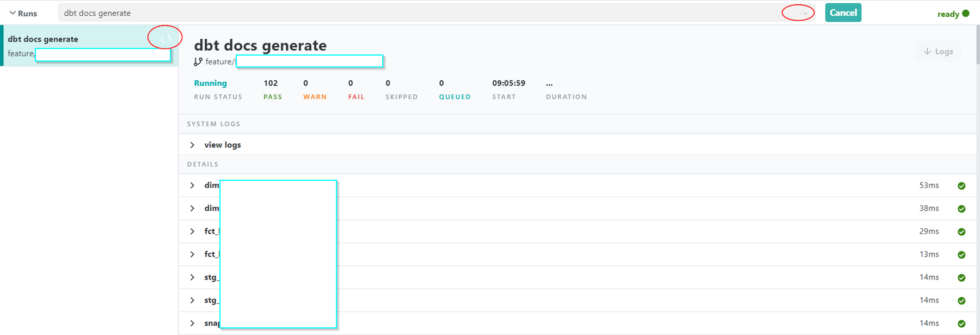
Task: Expand the view logs section
Action: point(192,145)
